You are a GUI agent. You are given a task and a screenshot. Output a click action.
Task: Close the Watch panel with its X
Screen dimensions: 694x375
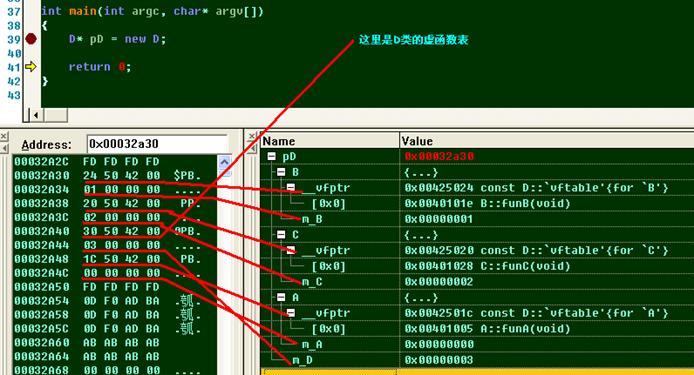click(251, 136)
